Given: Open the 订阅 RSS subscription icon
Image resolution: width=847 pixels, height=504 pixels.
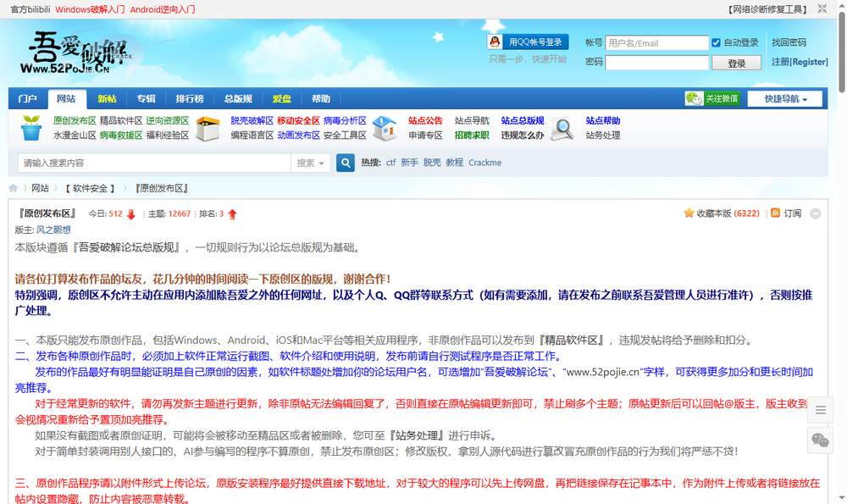Looking at the screenshot, I should point(774,213).
